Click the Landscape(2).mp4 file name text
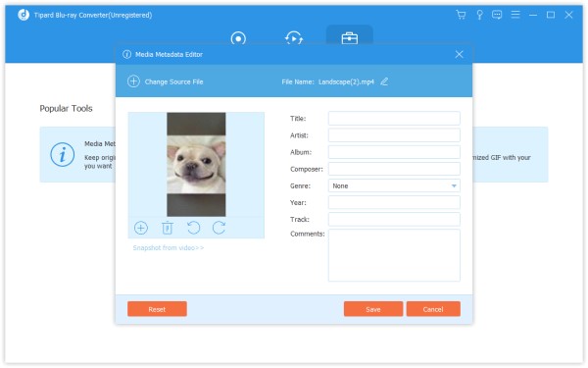588x368 pixels. (346, 81)
